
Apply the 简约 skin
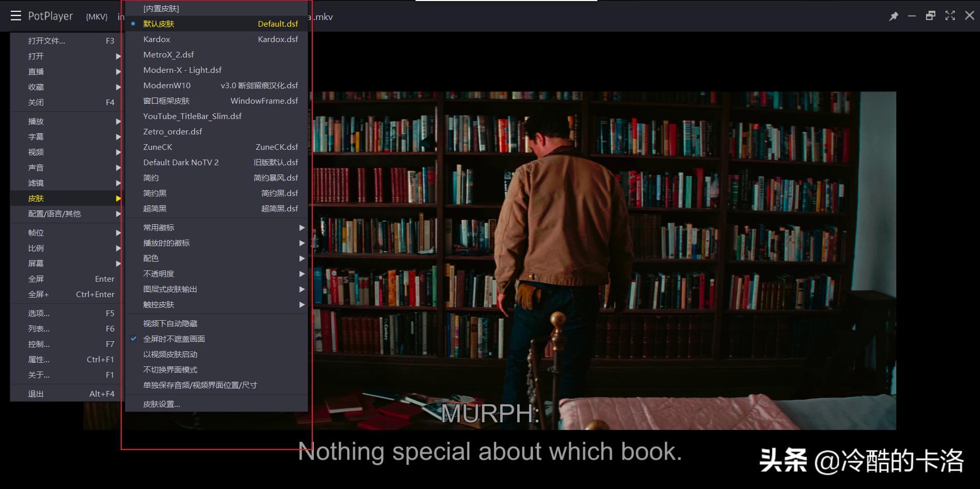(216, 178)
